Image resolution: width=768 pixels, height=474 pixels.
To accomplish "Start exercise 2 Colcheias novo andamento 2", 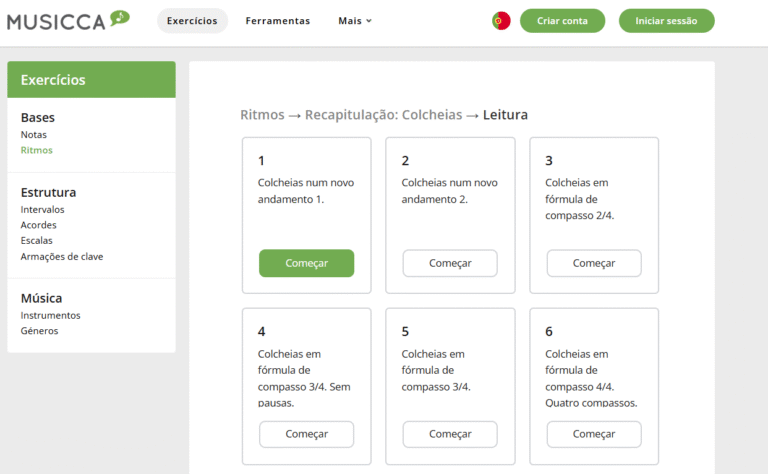I will 450,263.
